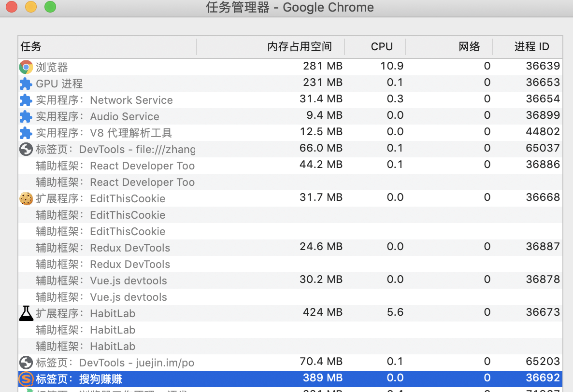Sort by 任务 column header

tap(107, 47)
